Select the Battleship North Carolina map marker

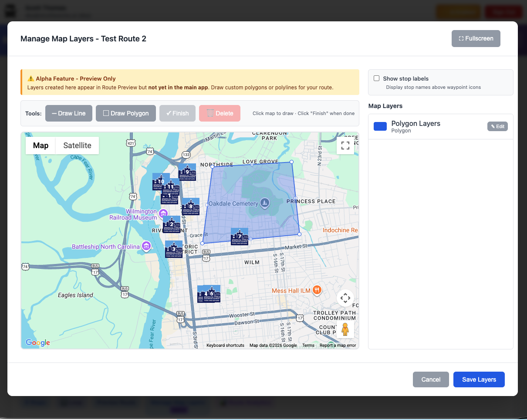[x=146, y=246]
